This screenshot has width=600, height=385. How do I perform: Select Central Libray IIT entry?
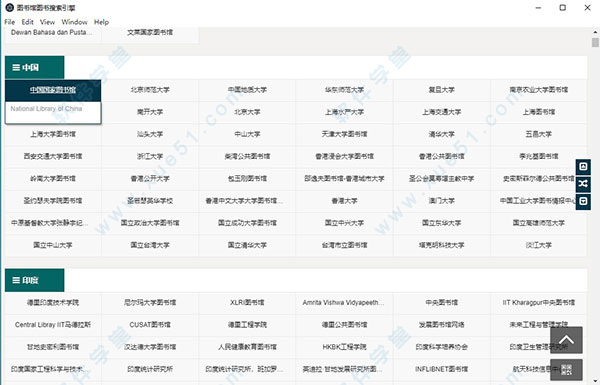click(x=53, y=325)
